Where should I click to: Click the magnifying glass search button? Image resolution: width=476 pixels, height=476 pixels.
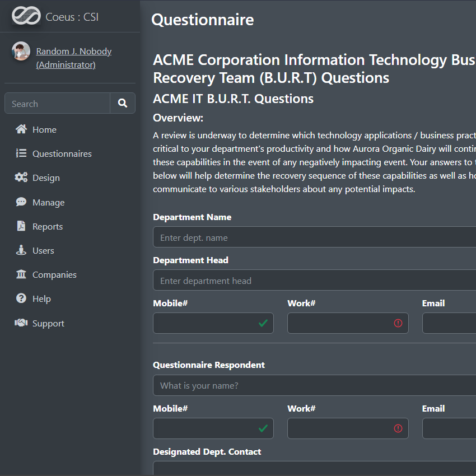point(123,103)
